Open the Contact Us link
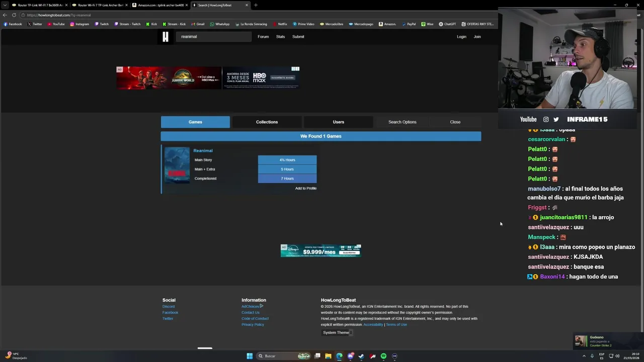The width and height of the screenshot is (644, 362). (x=251, y=313)
